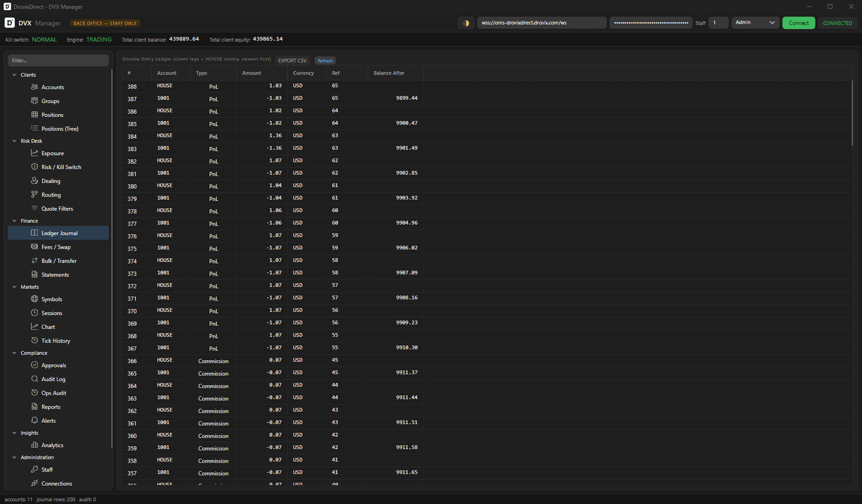This screenshot has width=862, height=504.
Task: Click the Sessions clock icon
Action: coord(34,313)
